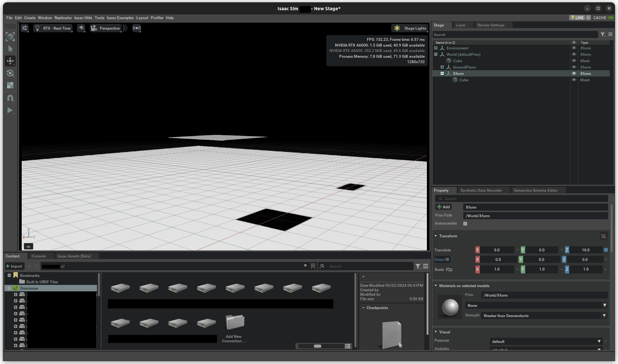The width and height of the screenshot is (618, 364).
Task: Open the Replicator menu
Action: click(63, 18)
